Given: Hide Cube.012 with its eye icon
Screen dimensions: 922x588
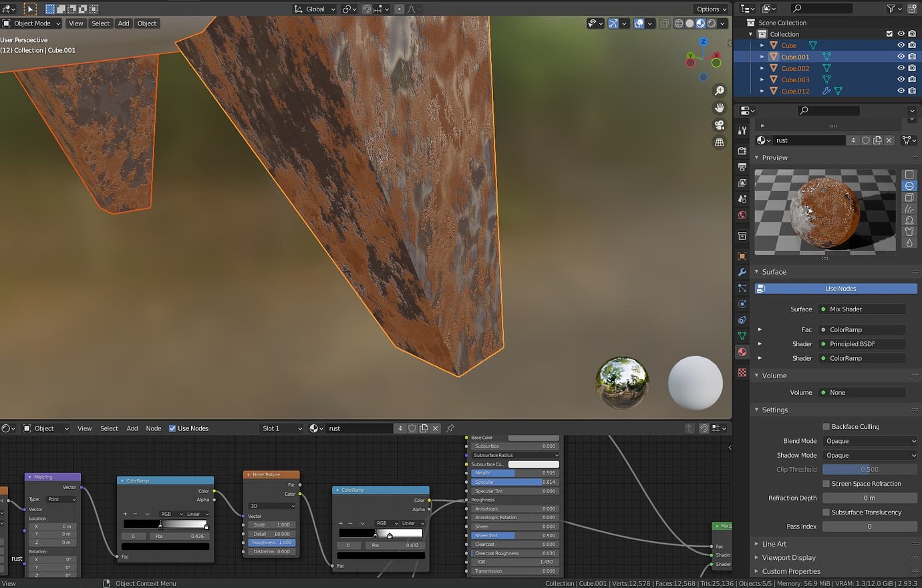Looking at the screenshot, I should [901, 91].
